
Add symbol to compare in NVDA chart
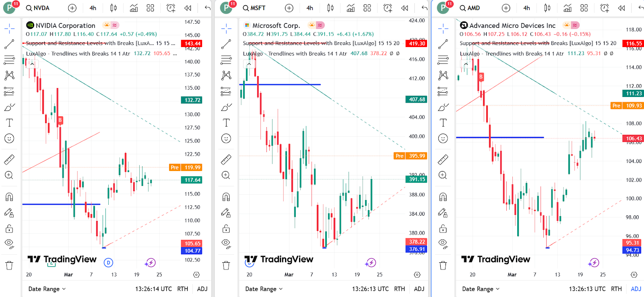(x=72, y=8)
